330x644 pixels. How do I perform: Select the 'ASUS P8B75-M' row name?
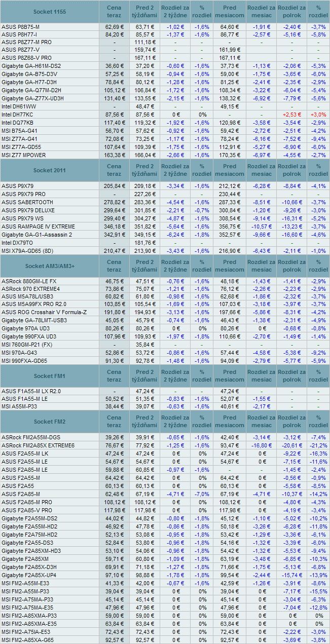click(20, 26)
